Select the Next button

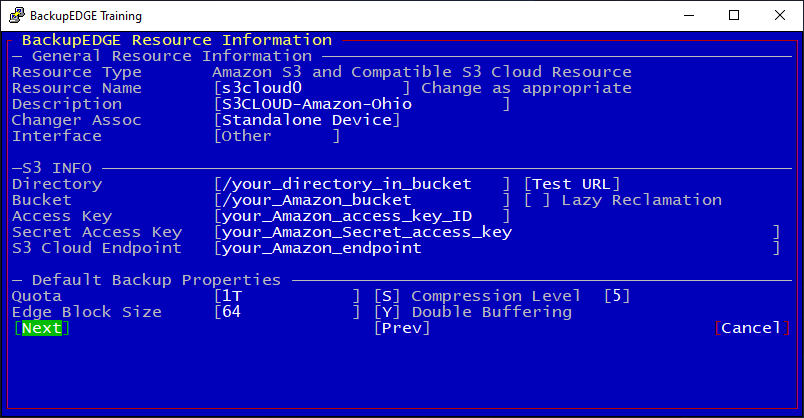[x=42, y=328]
